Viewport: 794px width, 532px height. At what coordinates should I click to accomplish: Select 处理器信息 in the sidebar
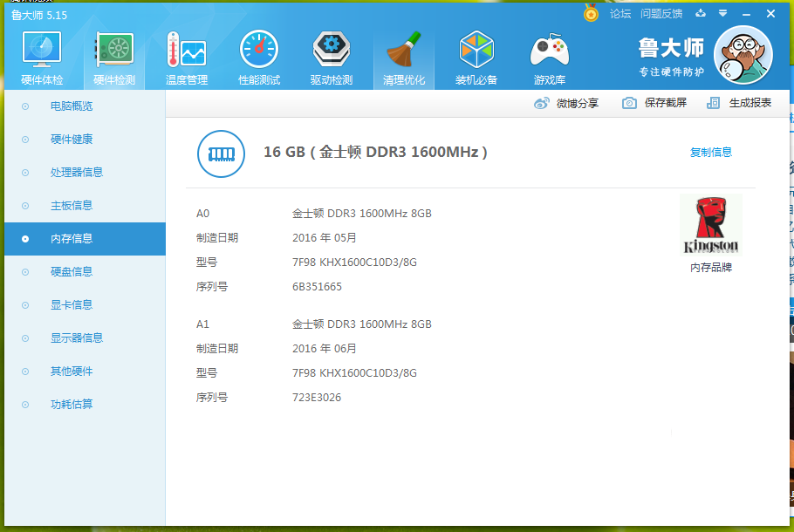[x=86, y=173]
